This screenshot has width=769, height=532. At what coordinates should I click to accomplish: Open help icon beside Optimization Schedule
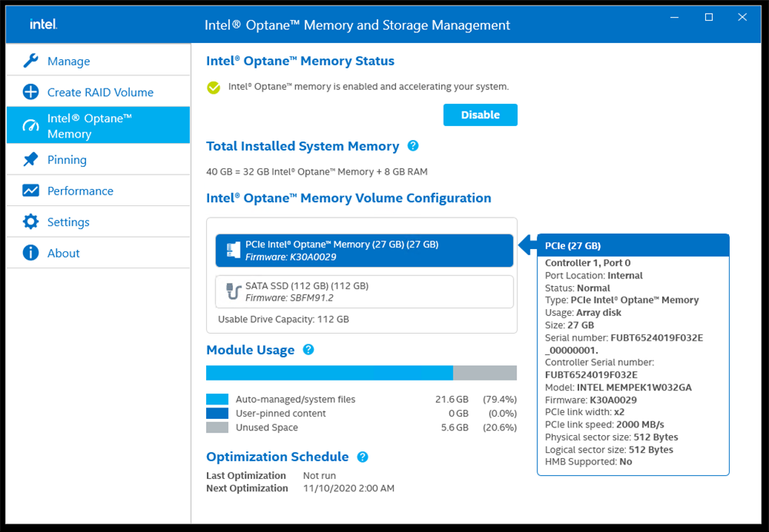tap(363, 457)
